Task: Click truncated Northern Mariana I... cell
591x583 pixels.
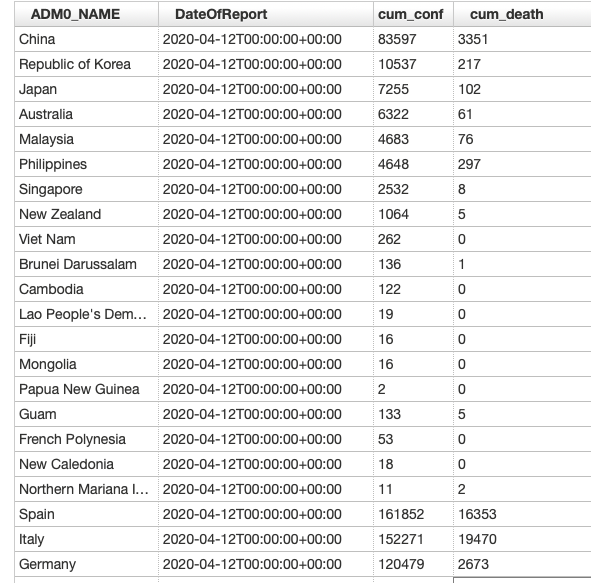Action: click(86, 489)
